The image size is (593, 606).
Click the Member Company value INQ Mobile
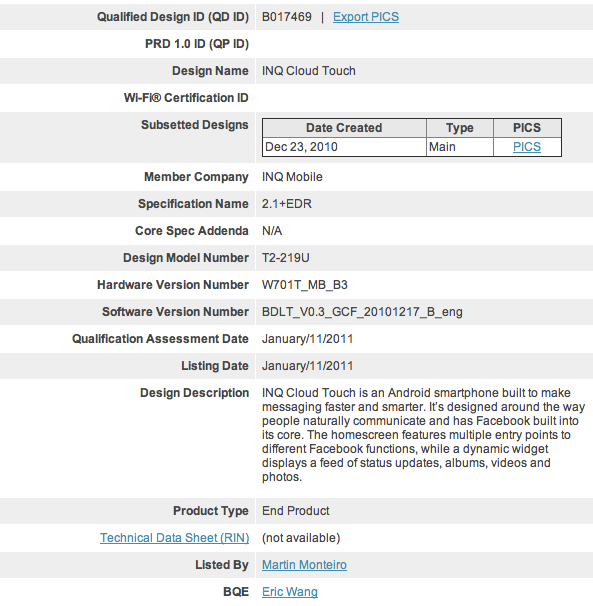292,177
